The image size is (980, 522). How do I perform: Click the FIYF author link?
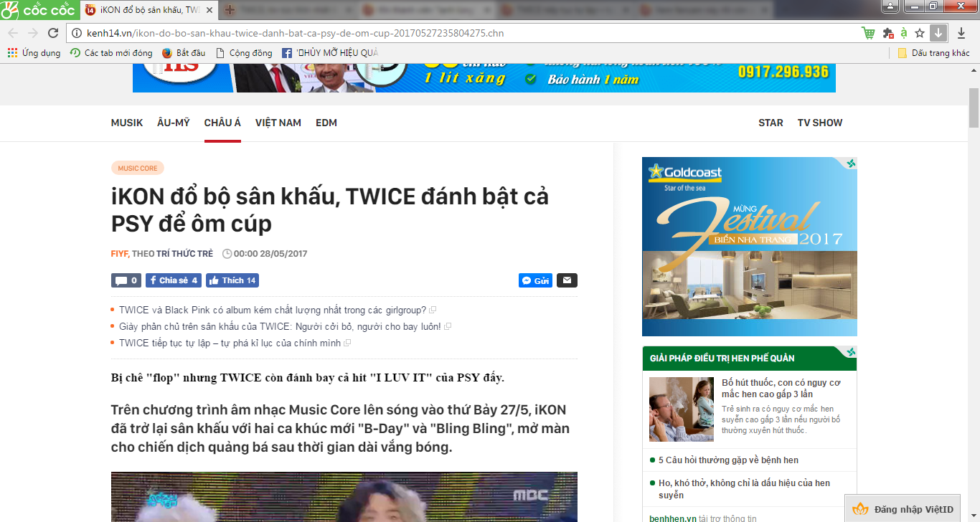pyautogui.click(x=119, y=254)
